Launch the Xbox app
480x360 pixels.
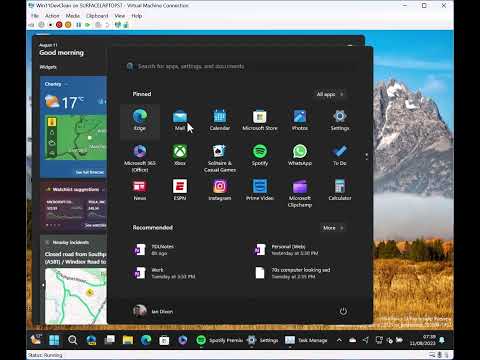(x=180, y=156)
